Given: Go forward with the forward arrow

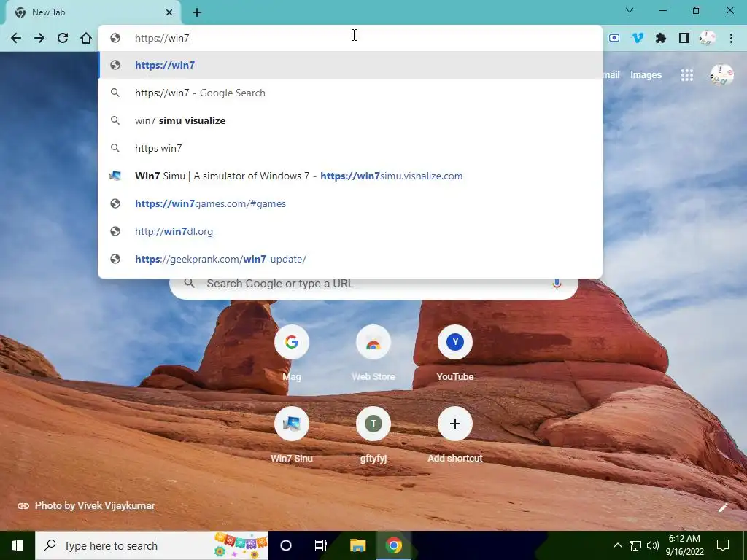Looking at the screenshot, I should point(39,38).
